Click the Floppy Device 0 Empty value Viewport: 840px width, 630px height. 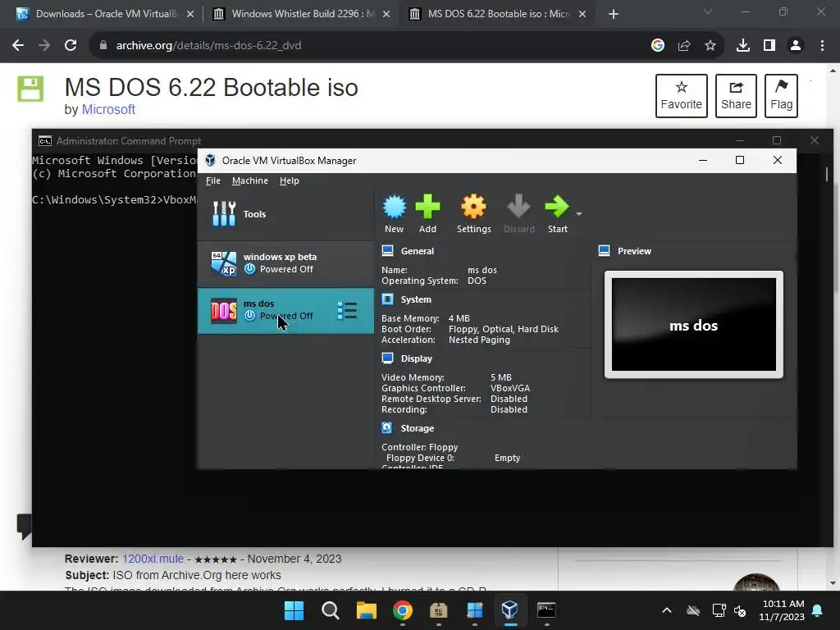507,458
